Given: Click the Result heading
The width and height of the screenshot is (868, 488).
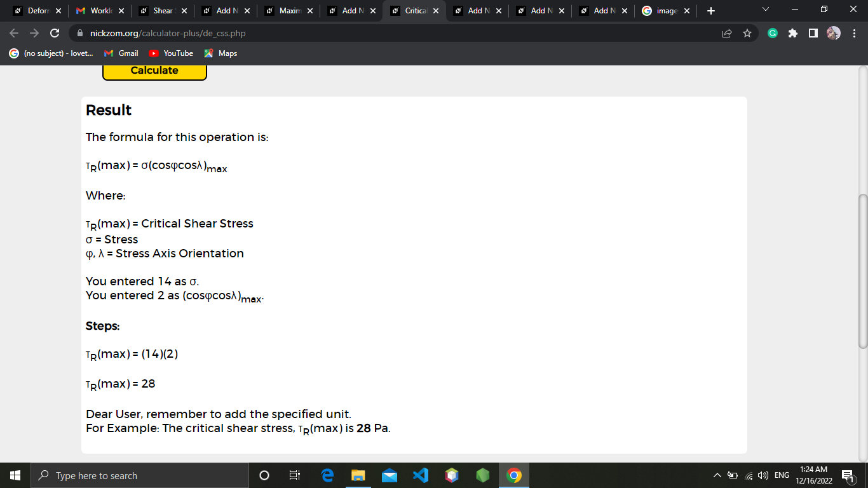Looking at the screenshot, I should point(109,110).
